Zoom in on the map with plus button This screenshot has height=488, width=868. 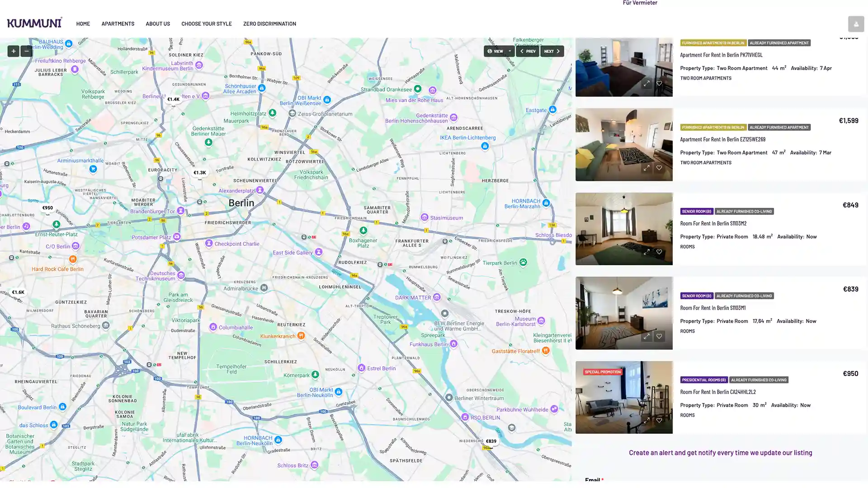tap(13, 51)
